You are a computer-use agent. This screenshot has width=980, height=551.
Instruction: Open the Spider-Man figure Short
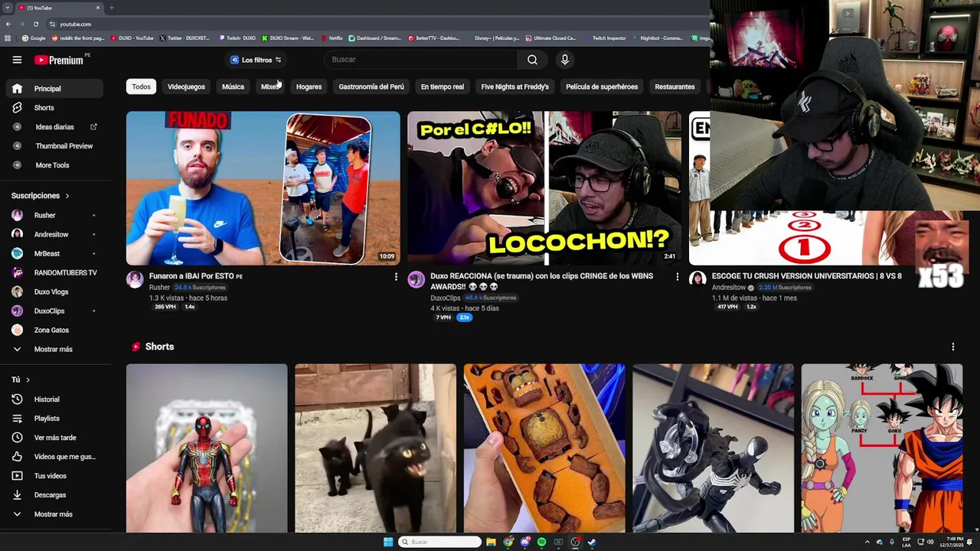point(207,448)
